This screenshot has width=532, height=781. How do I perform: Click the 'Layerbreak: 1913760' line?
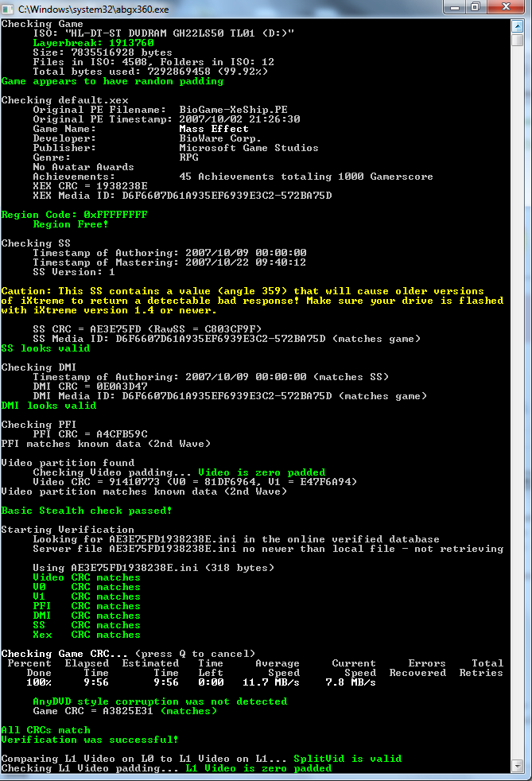coord(93,43)
